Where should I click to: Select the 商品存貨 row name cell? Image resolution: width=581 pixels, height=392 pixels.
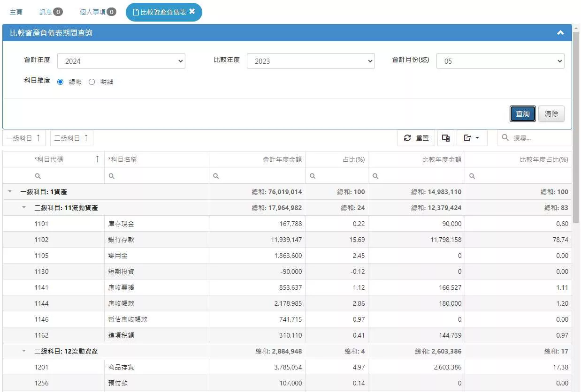point(157,367)
